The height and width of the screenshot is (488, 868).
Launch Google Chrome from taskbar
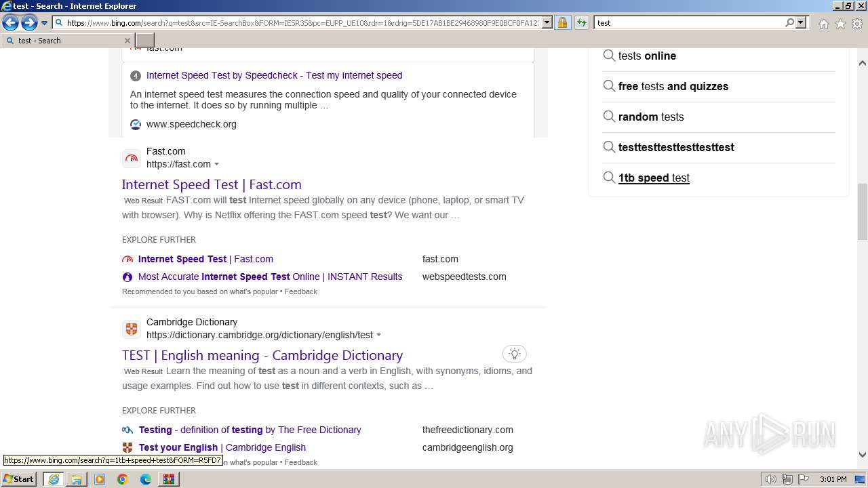(123, 479)
